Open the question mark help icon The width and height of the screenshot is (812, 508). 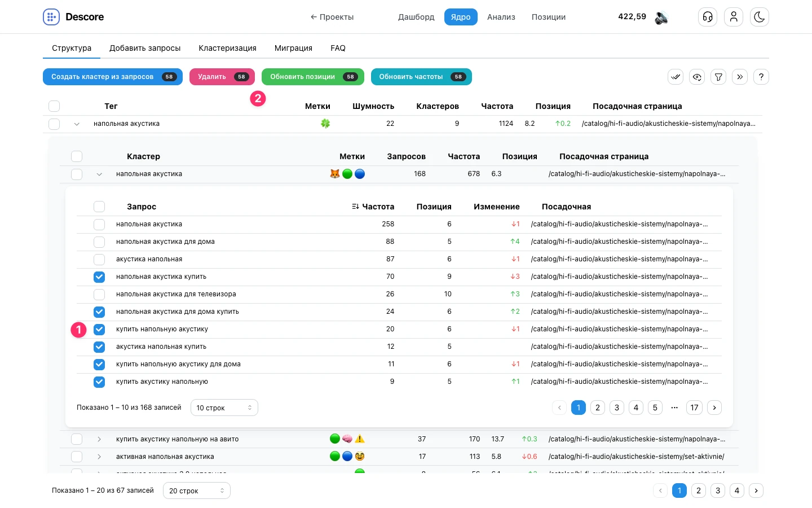coord(761,77)
